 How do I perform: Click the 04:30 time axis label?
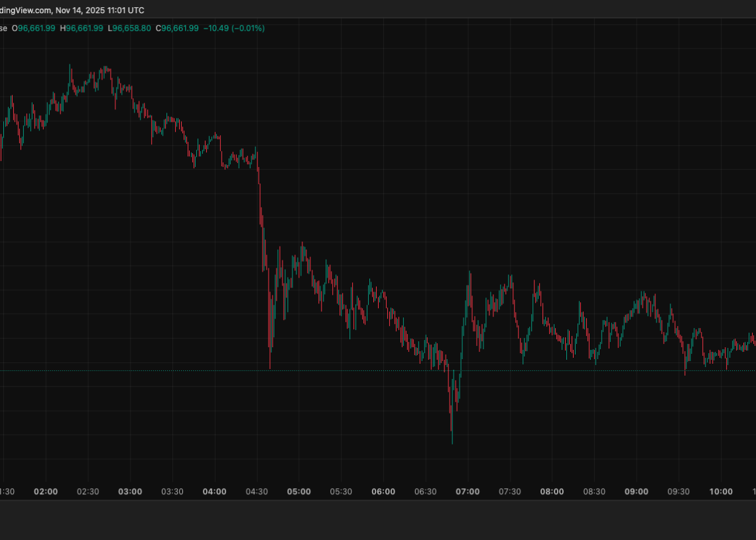coord(257,492)
